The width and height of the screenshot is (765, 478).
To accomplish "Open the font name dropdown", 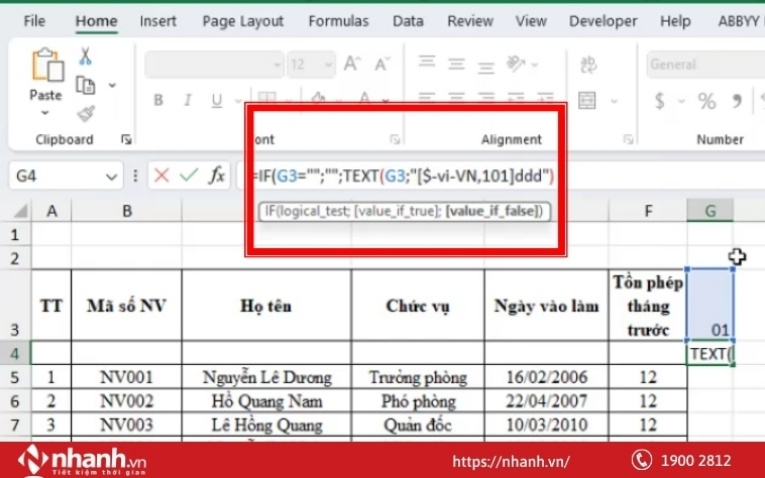I will click(277, 64).
